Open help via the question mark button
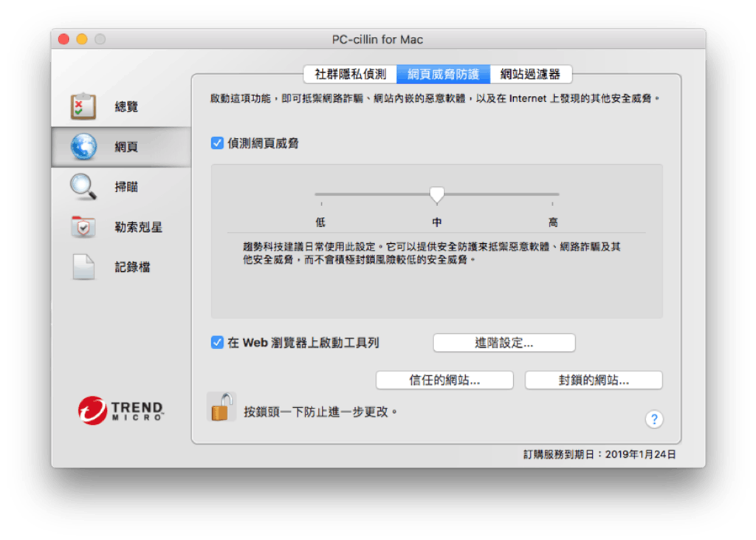 (x=654, y=419)
